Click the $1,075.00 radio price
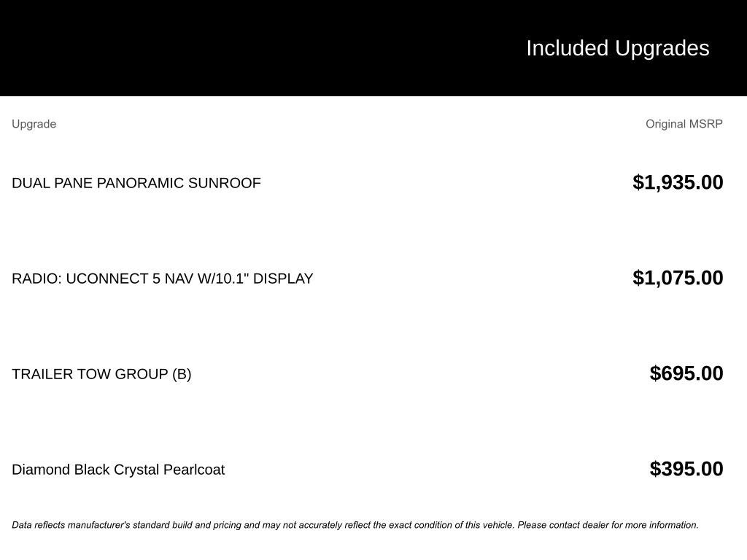 678,278
